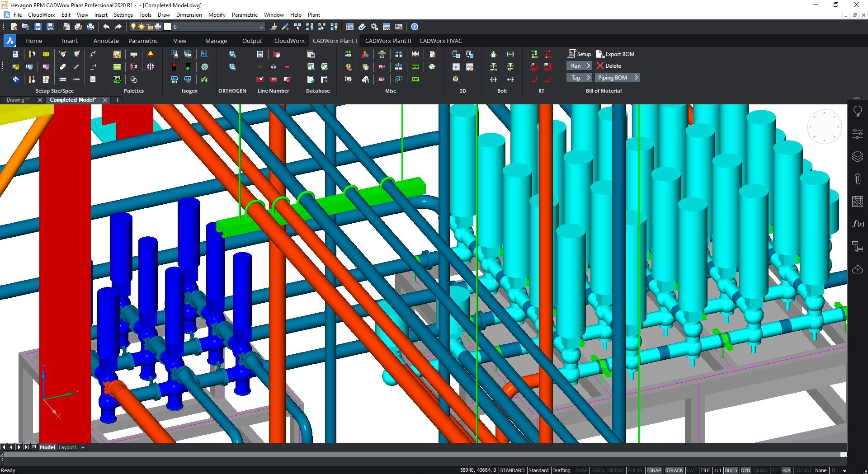The height and width of the screenshot is (474, 868).
Task: Toggle ORTHO mode in status bar
Action: [615, 470]
